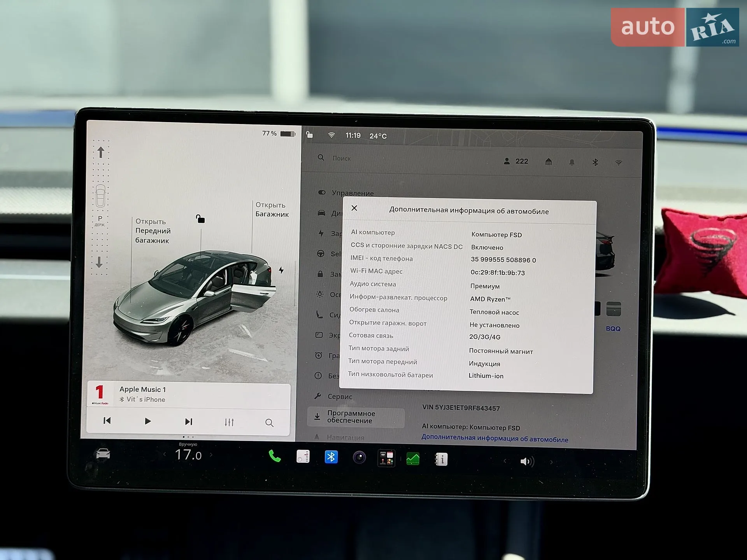The height and width of the screenshot is (560, 747).
Task: Open the manual info app in the dock
Action: click(x=441, y=459)
